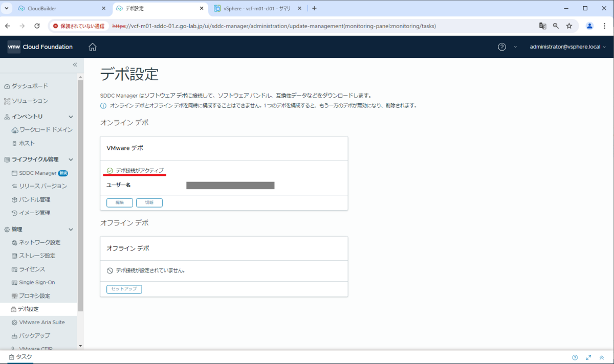The width and height of the screenshot is (614, 364).
Task: Open browser tab search dropdown
Action: pyautogui.click(x=7, y=8)
